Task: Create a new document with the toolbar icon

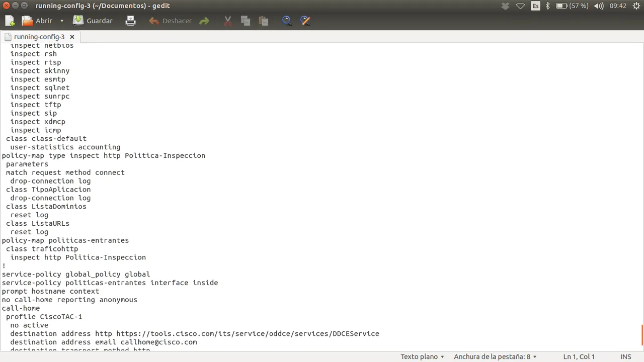Action: point(10,21)
